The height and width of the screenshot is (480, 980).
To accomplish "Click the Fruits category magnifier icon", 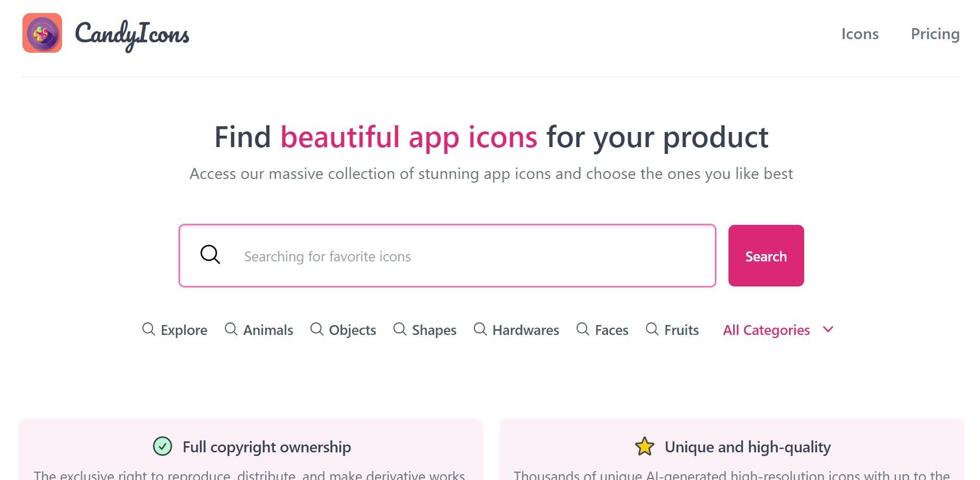I will [x=652, y=330].
